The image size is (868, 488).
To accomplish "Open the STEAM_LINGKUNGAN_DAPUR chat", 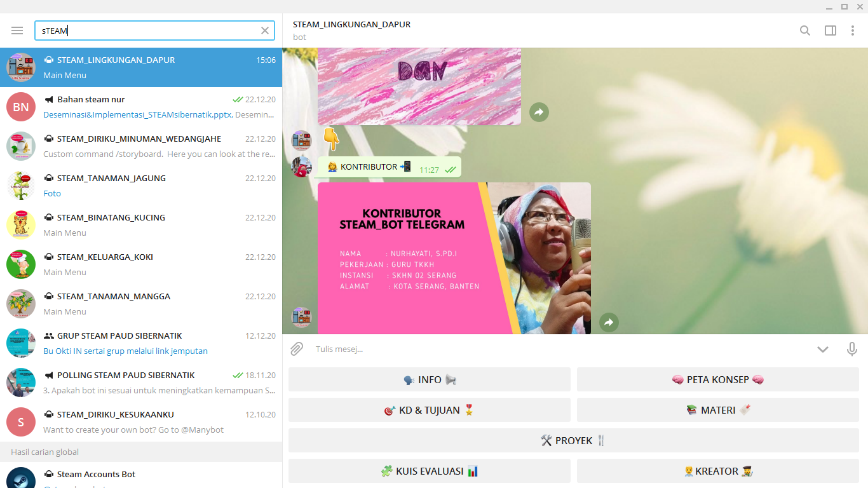I will (141, 67).
